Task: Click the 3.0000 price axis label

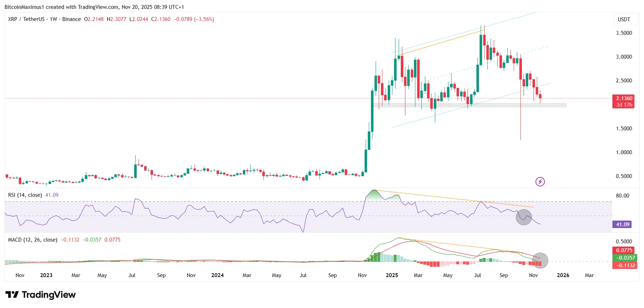Action: click(624, 57)
